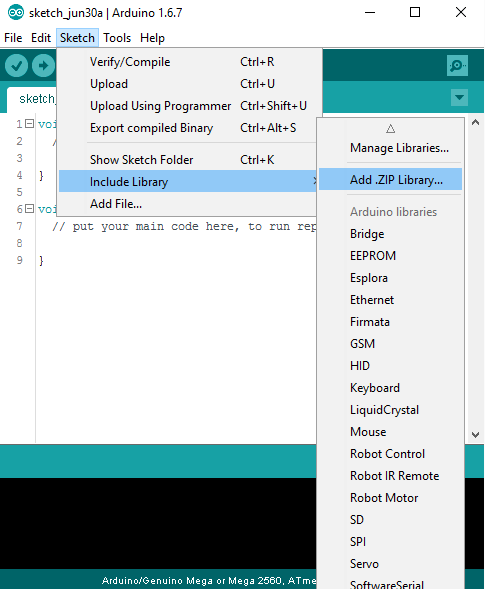Select Upload Using Programmer

tap(187, 106)
